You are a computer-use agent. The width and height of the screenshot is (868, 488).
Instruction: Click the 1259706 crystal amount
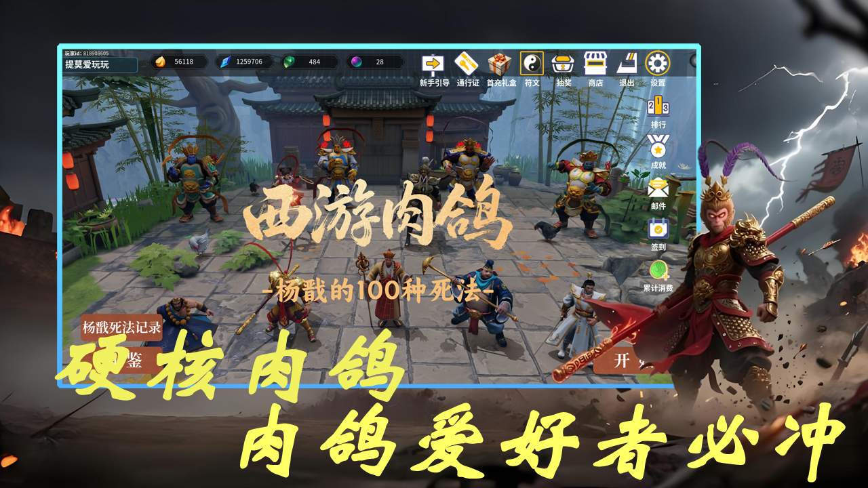pyautogui.click(x=249, y=62)
